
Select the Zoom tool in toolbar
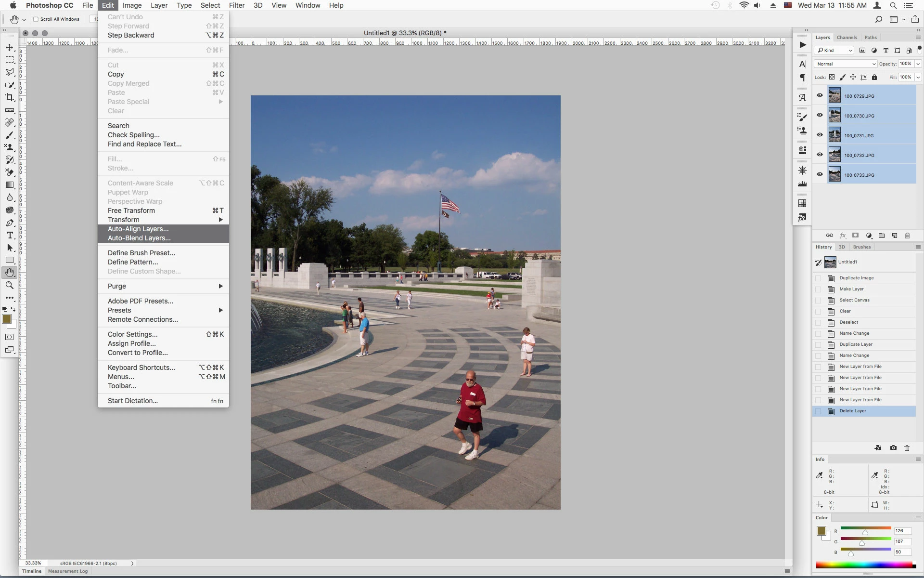click(10, 285)
